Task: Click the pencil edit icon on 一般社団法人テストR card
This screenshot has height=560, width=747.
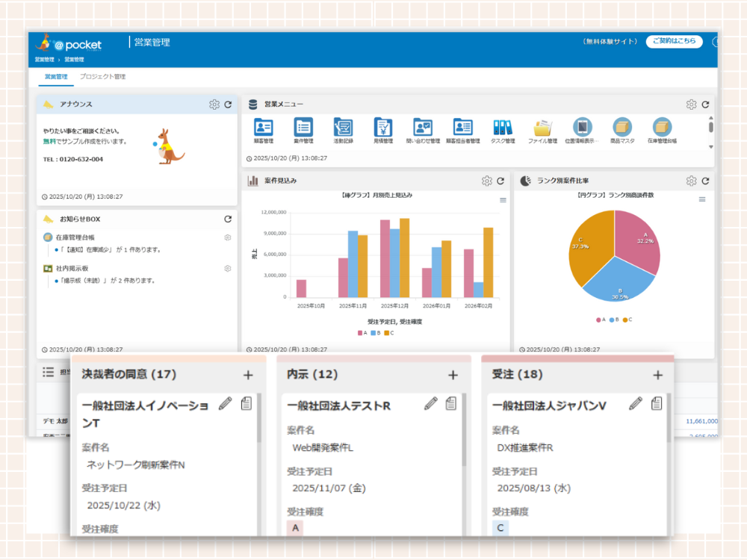Action: [x=431, y=403]
